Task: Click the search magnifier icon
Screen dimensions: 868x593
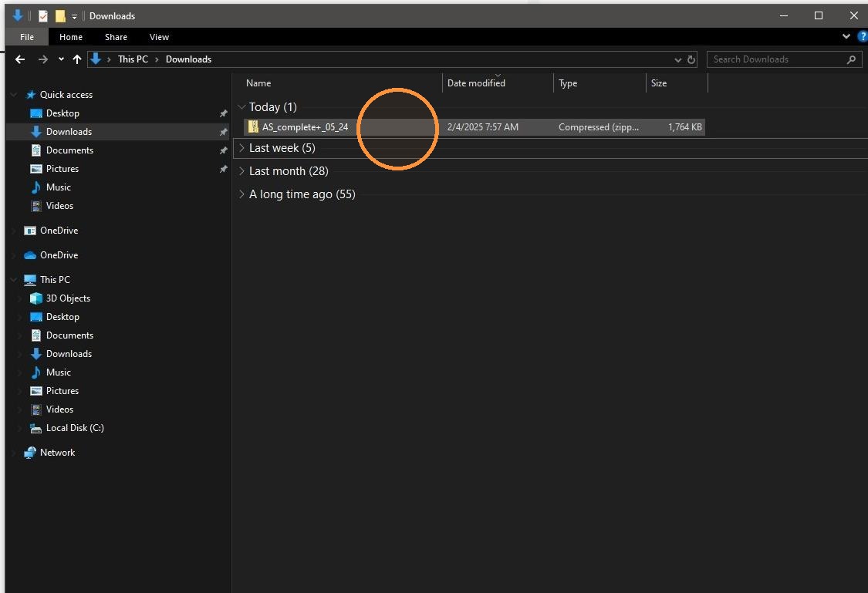Action: point(851,59)
